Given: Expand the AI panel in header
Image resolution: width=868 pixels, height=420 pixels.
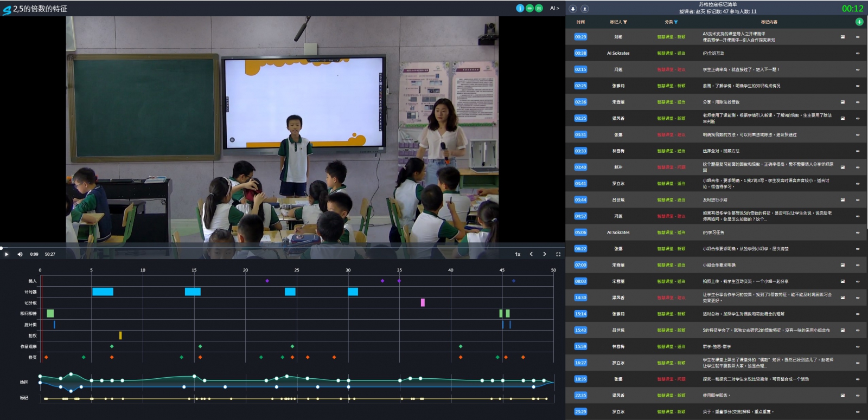Looking at the screenshot, I should pyautogui.click(x=554, y=8).
